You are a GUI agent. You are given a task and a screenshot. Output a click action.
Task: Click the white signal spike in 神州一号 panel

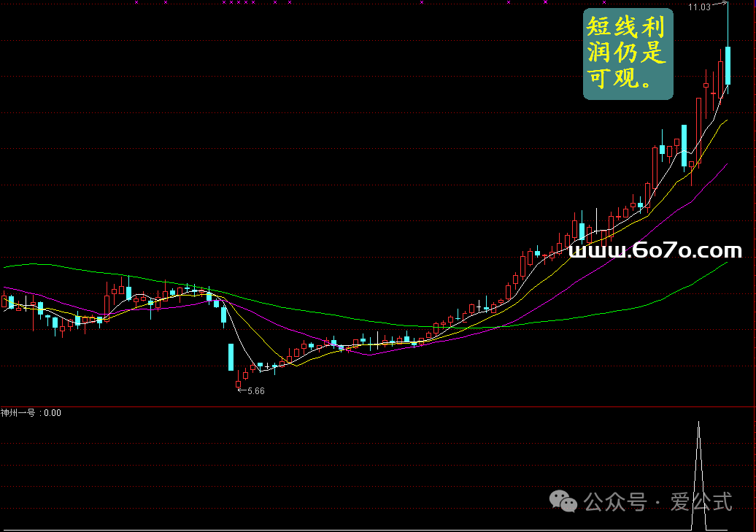pos(698,476)
